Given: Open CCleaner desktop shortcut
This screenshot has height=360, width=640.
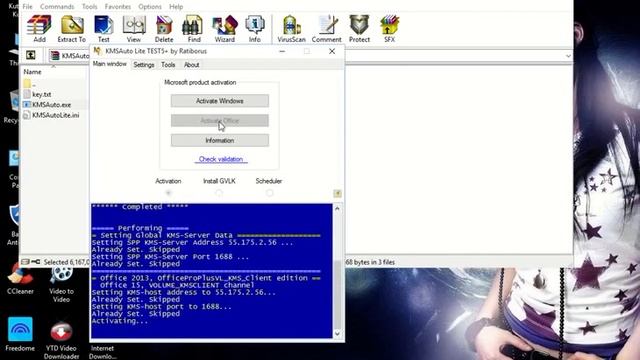Looking at the screenshot, I should (20, 280).
